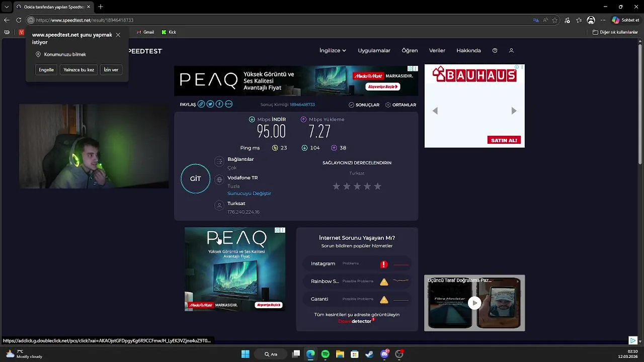Image resolution: width=644 pixels, height=362 pixels.
Task: Click the user account icon in header
Action: click(511, 51)
